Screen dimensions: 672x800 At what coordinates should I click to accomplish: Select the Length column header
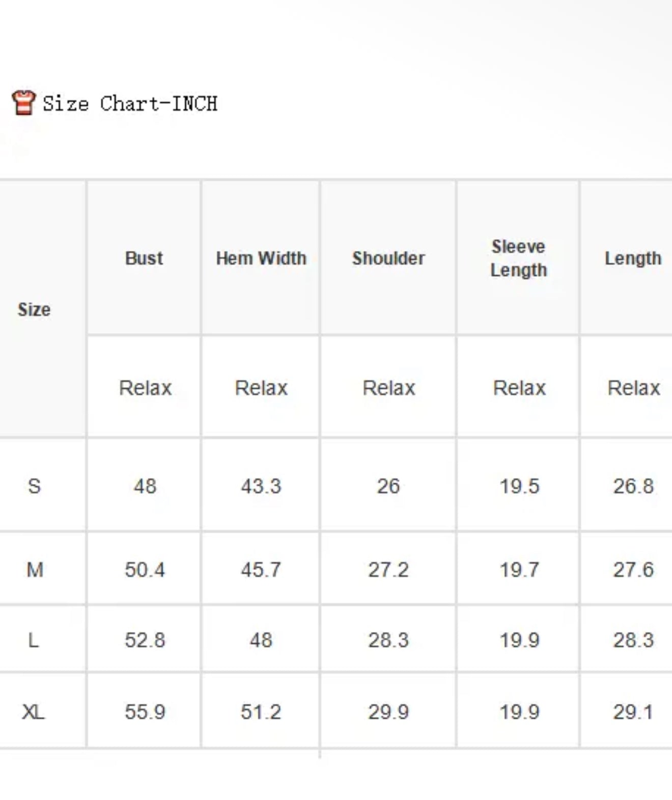633,259
